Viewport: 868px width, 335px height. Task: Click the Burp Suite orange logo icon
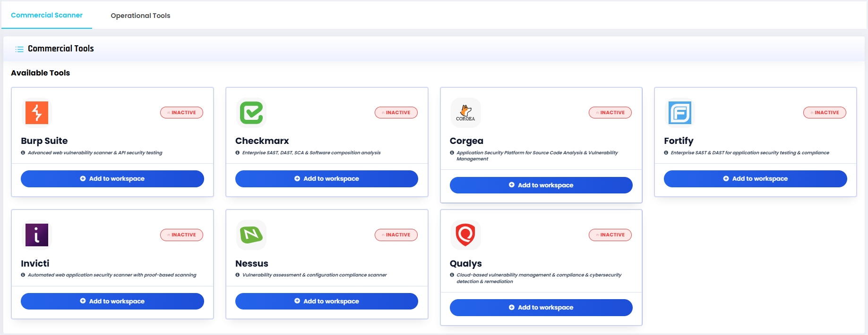[x=37, y=113]
